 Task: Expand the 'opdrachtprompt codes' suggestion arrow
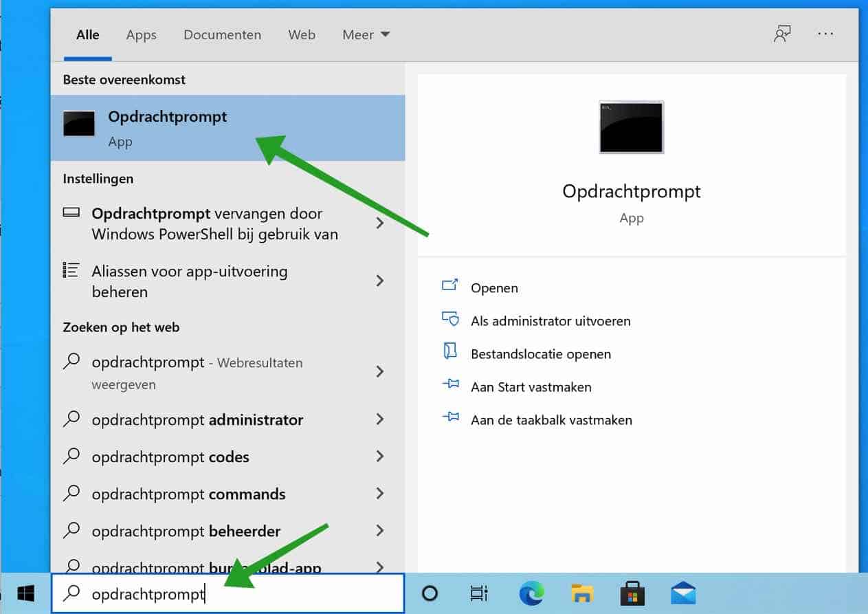[379, 457]
